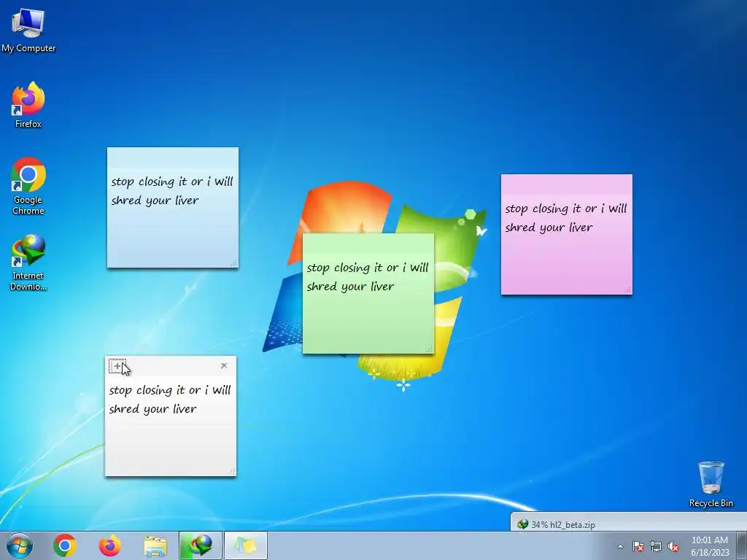Screen dimensions: 747x560
Task: Open Action Center flag icon
Action: tap(638, 547)
